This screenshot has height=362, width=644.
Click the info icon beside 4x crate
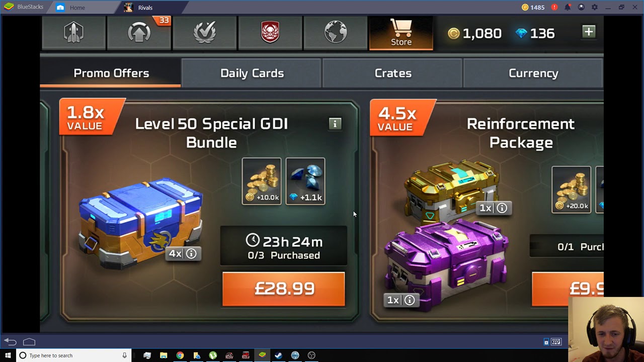point(191,253)
